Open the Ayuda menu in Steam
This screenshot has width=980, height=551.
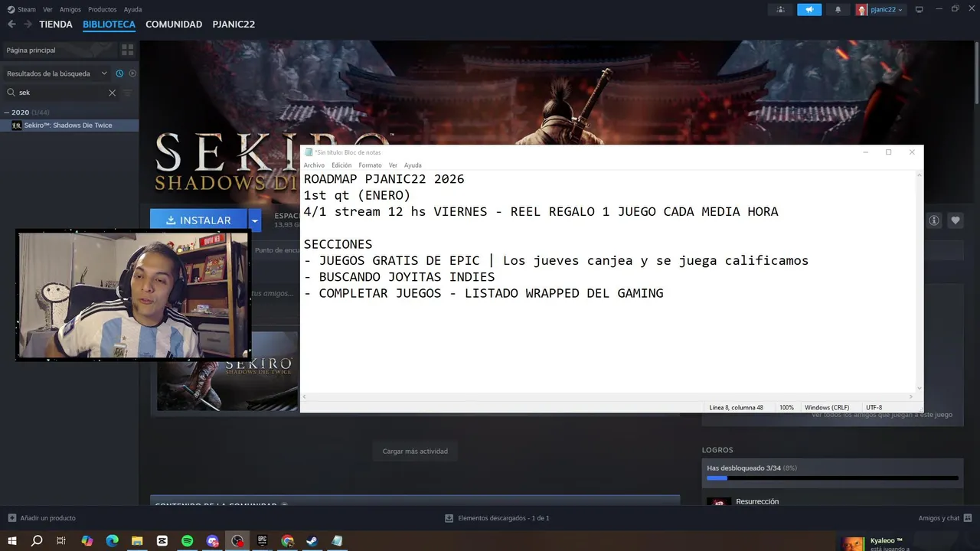click(x=132, y=9)
